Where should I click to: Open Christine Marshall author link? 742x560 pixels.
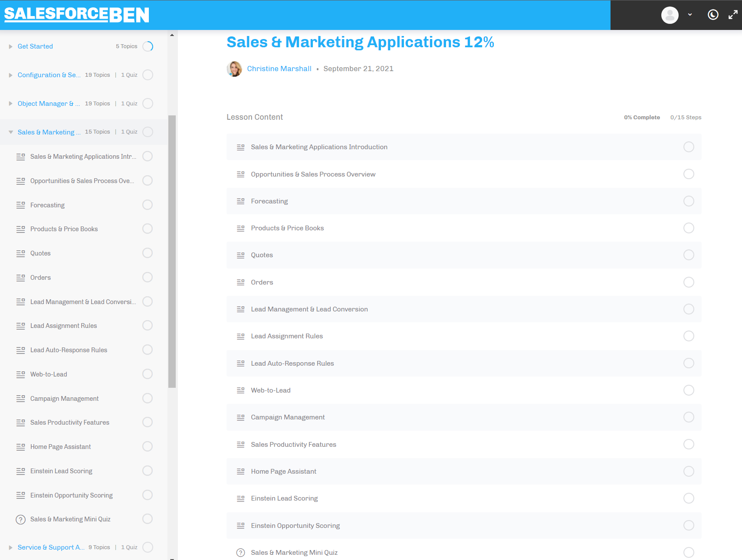pos(279,69)
